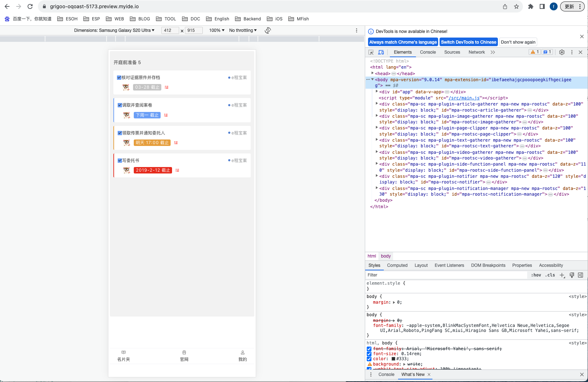Expand the mpa-plugin-article-gatherer div node
Viewport: 588px width, 382px height.
coord(377,104)
